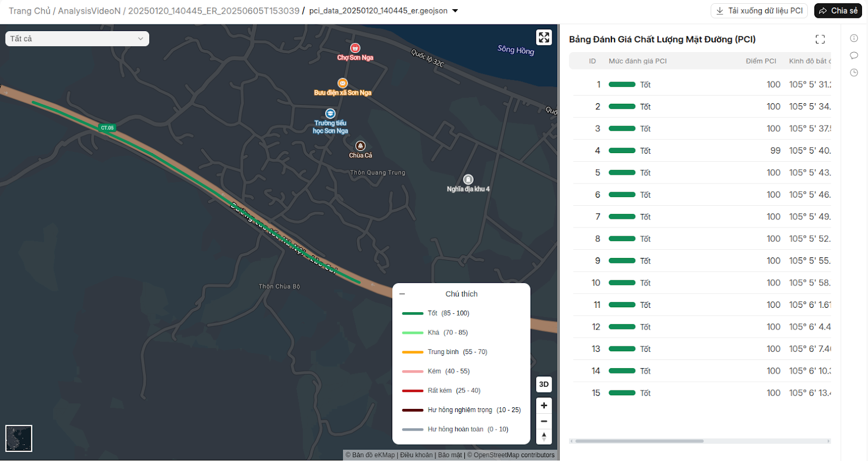Open the comments icon in right sidebar
Viewport: 868px width, 461px height.
click(x=854, y=55)
